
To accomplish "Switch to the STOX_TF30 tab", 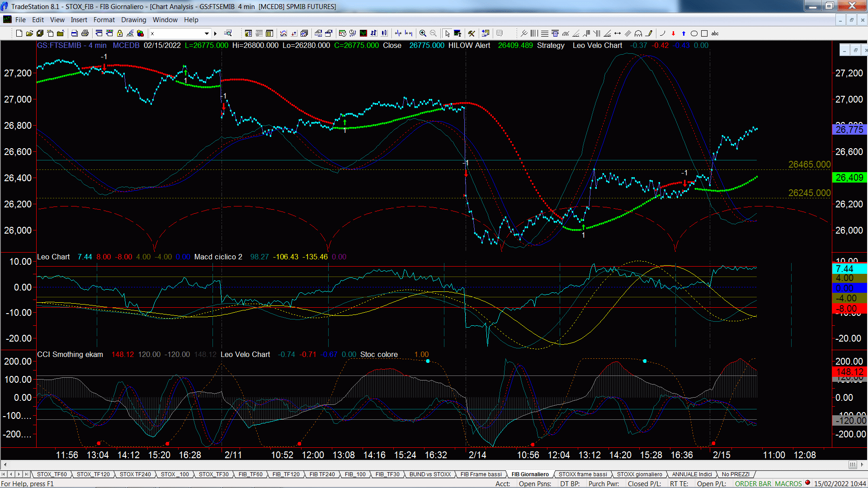I will pos(213,474).
